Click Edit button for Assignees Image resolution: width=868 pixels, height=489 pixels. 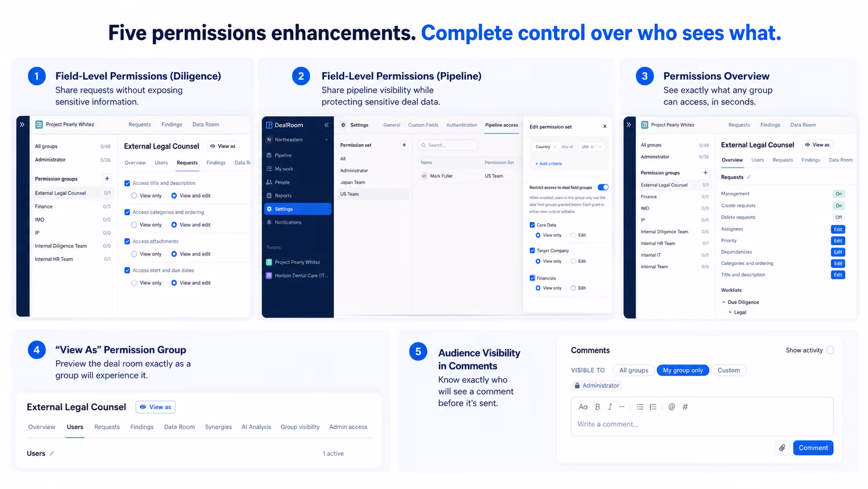pos(838,229)
